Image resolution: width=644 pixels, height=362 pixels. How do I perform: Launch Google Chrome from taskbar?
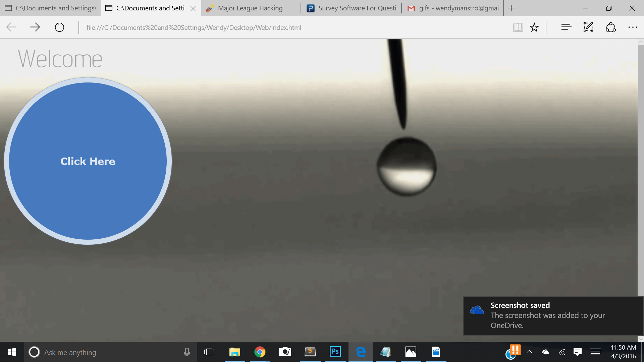click(x=260, y=352)
